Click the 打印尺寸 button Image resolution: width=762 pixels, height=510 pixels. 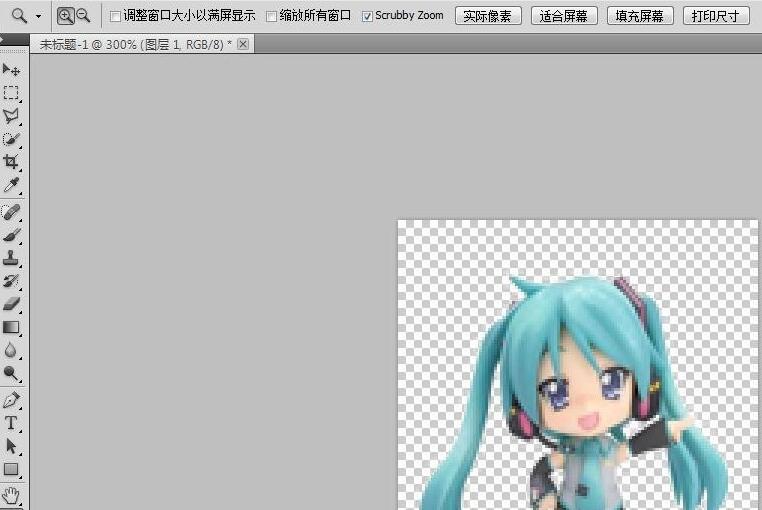click(716, 16)
